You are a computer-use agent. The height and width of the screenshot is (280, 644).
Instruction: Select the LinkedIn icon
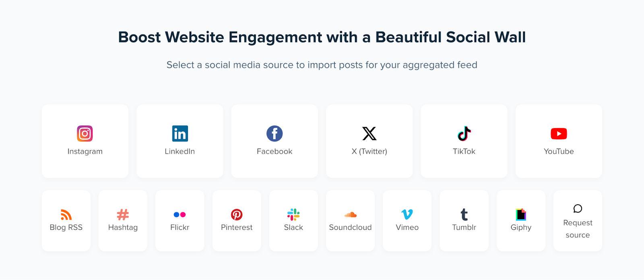(180, 134)
